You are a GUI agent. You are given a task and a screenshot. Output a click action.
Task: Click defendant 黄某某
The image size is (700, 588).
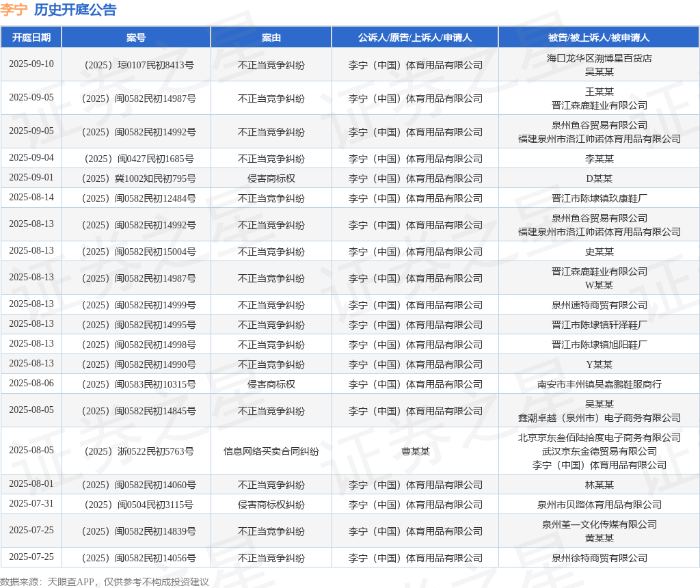pyautogui.click(x=599, y=538)
